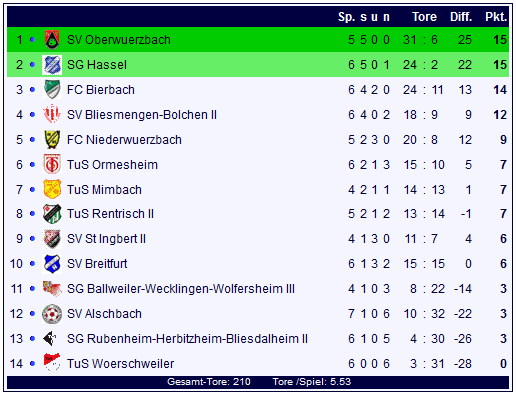The height and width of the screenshot is (397, 516).
Task: Click the Pkt. column header
Action: (x=496, y=17)
